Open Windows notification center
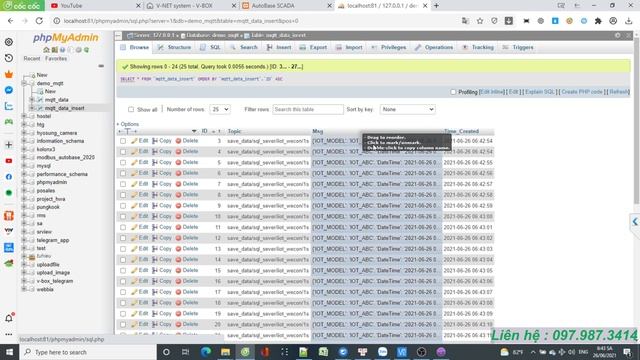 (627, 352)
